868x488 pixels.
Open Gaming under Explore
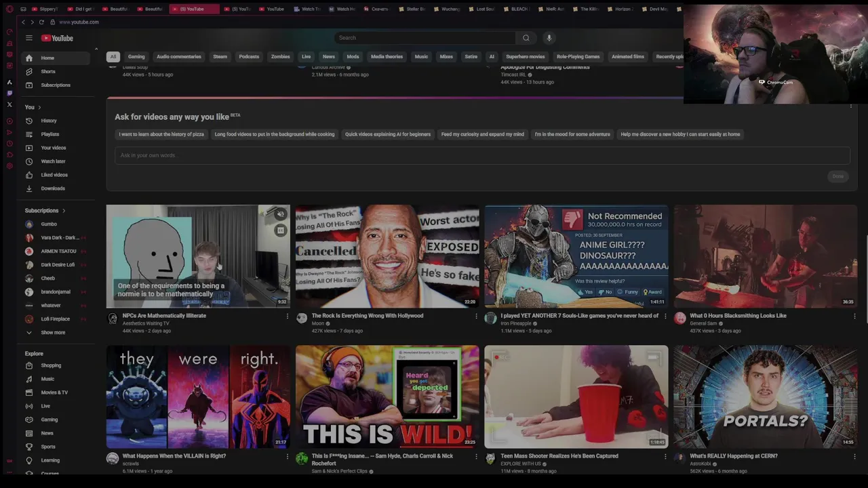tap(55, 420)
